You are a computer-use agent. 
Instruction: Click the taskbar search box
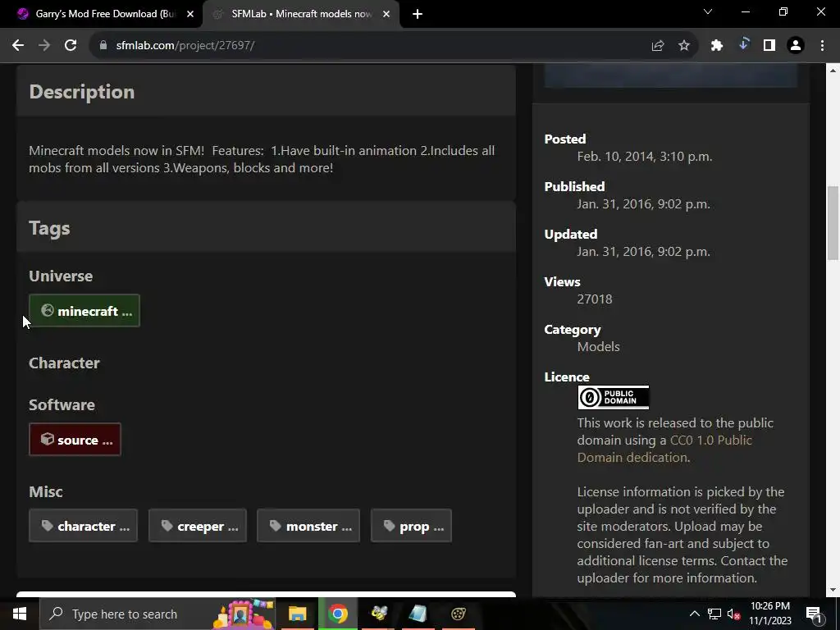pyautogui.click(x=157, y=614)
